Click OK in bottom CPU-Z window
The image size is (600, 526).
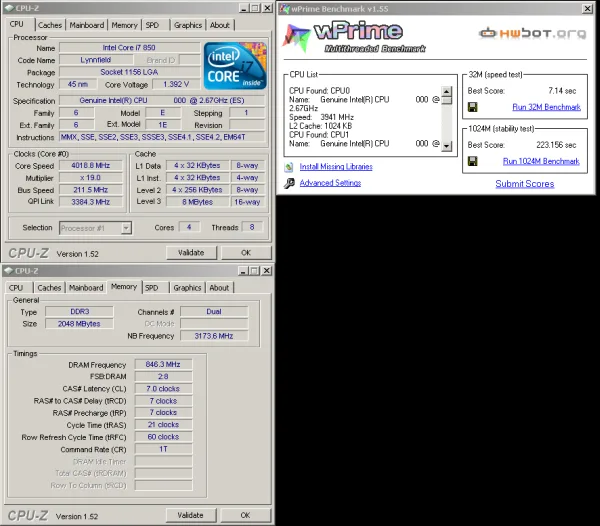[x=245, y=515]
